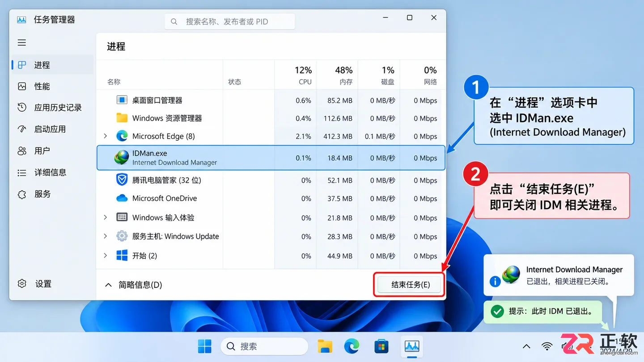Click the Wi-Fi icon in the system tray
Viewport: 644px width, 362px height.
[547, 346]
